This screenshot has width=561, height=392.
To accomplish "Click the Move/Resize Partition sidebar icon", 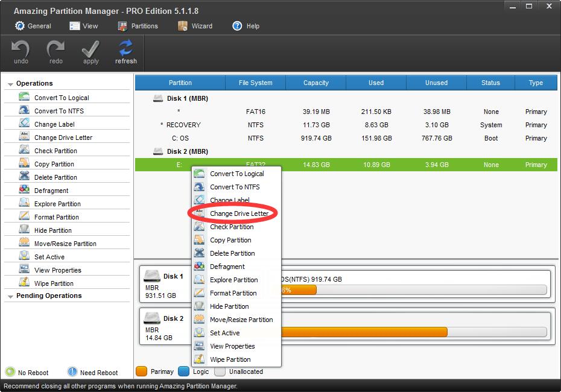I will pyautogui.click(x=24, y=242).
